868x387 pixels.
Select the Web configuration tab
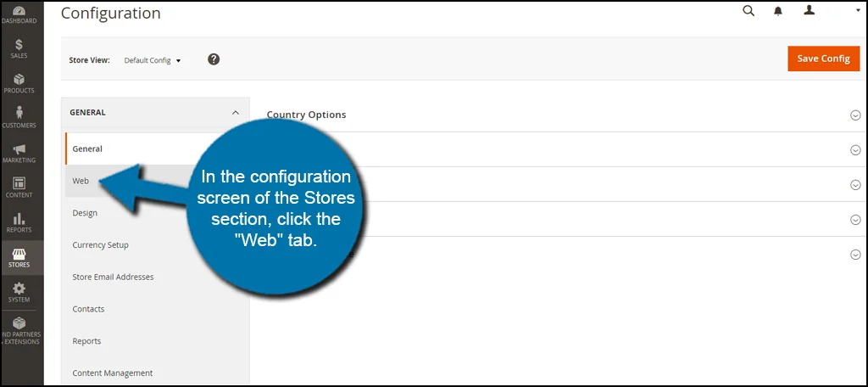(x=81, y=181)
